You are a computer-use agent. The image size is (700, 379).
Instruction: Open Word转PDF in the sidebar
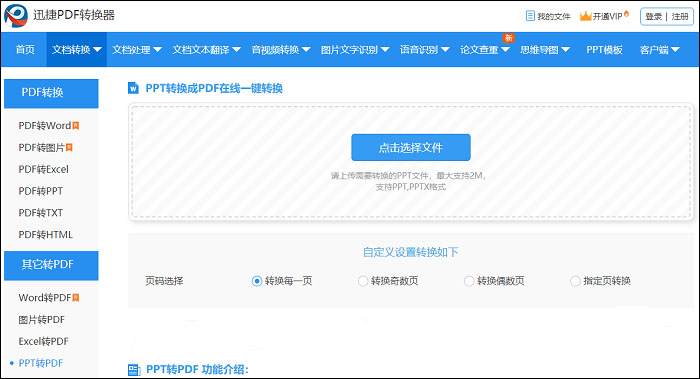point(45,298)
